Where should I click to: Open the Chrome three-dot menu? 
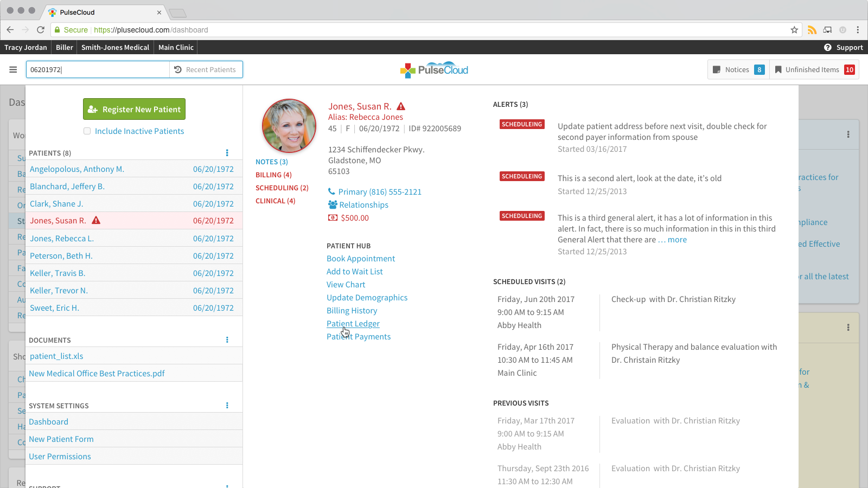(x=858, y=30)
